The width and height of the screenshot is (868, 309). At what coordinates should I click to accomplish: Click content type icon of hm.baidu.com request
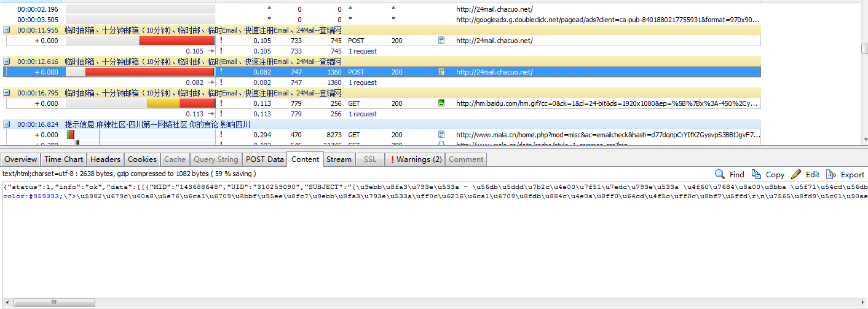pyautogui.click(x=441, y=103)
